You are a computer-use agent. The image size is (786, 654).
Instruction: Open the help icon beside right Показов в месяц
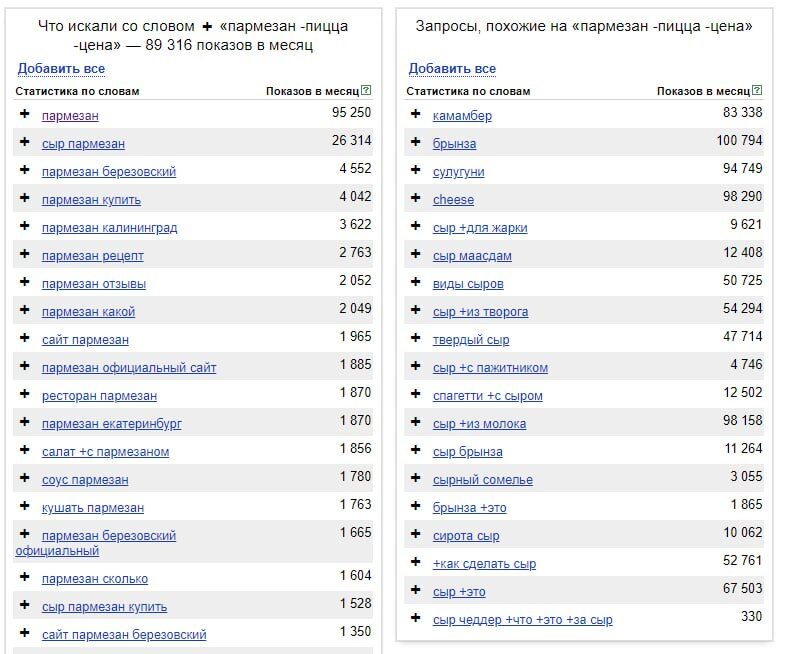pyautogui.click(x=757, y=91)
